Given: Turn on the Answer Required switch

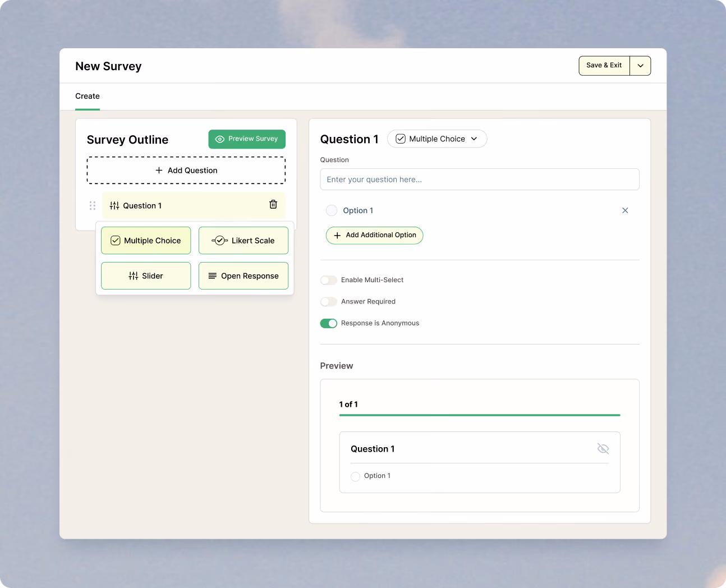Looking at the screenshot, I should pos(329,302).
